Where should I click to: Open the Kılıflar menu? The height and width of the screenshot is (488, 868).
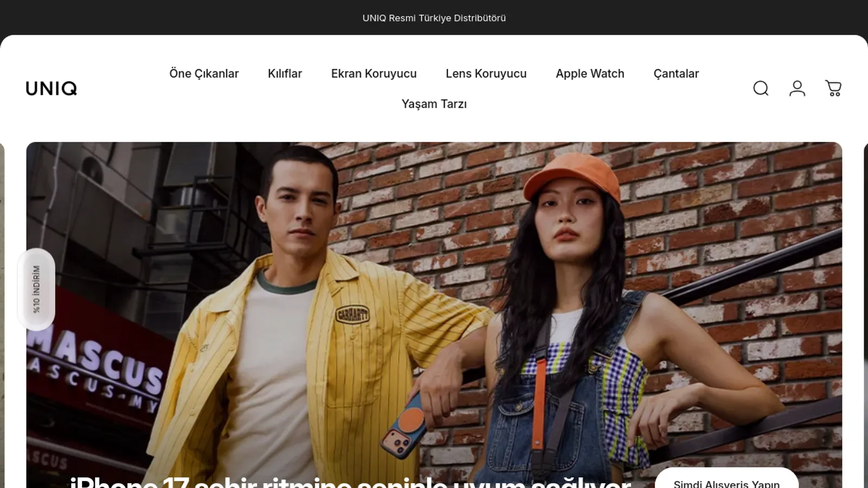tap(285, 74)
